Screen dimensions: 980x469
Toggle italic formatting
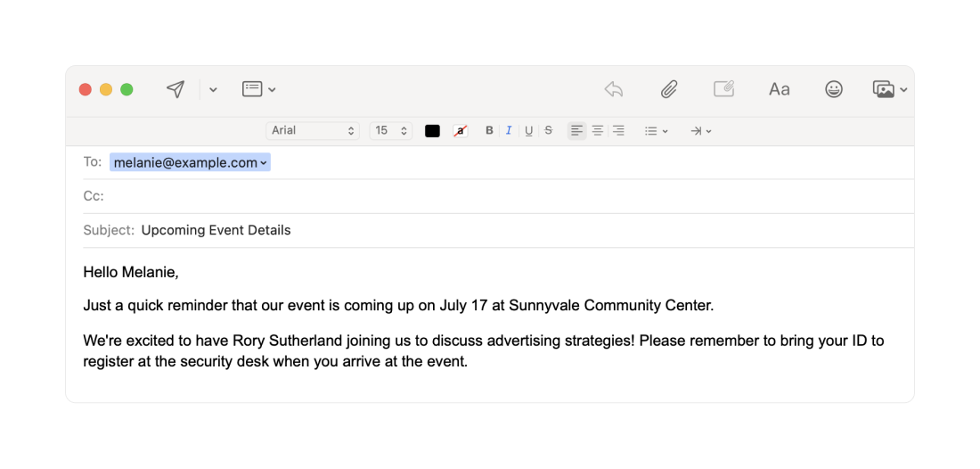coord(509,131)
